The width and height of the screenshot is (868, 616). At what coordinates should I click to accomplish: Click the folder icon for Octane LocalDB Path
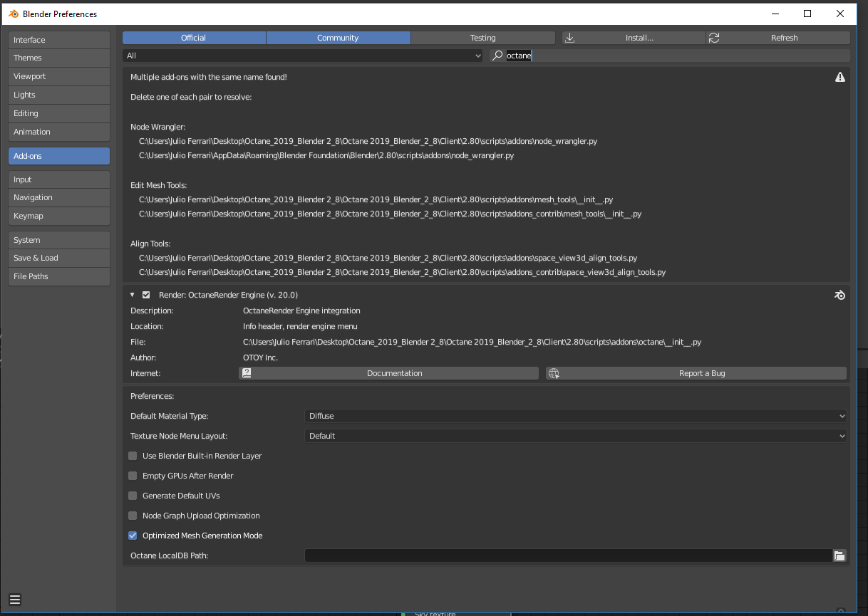pos(839,555)
